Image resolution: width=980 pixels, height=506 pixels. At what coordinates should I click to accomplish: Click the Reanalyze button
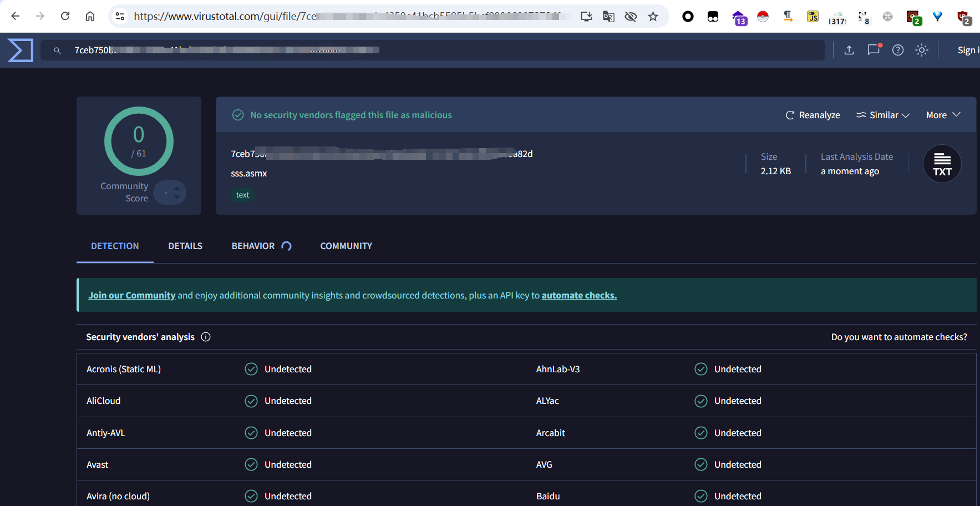[x=813, y=115]
